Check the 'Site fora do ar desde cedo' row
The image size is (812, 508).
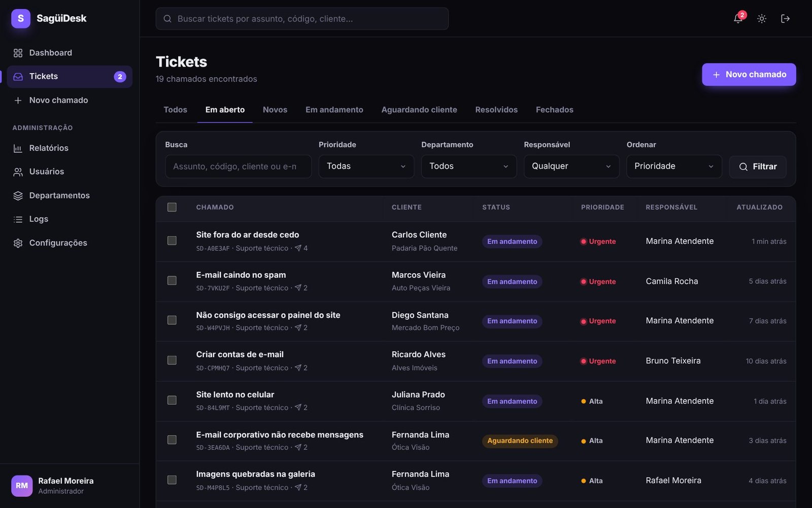click(172, 241)
